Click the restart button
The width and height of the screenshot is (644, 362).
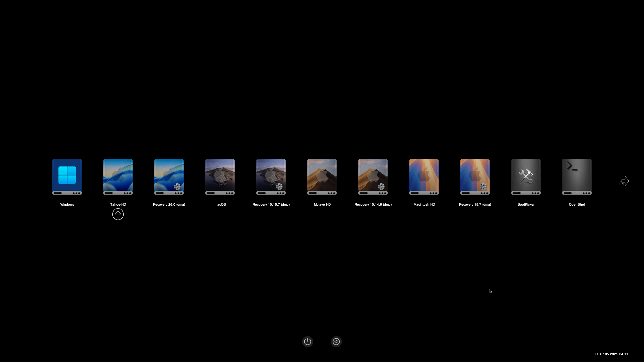(336, 342)
